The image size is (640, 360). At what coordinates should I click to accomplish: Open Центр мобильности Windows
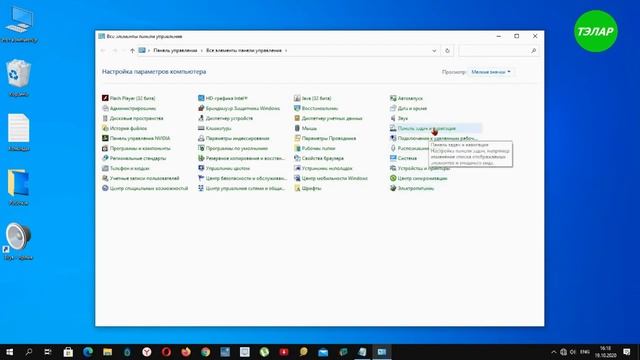pos(331,178)
